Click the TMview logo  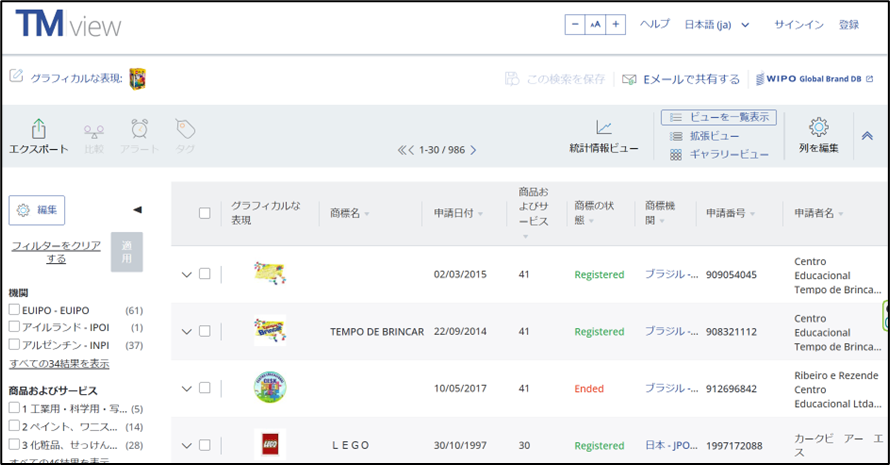pyautogui.click(x=68, y=24)
